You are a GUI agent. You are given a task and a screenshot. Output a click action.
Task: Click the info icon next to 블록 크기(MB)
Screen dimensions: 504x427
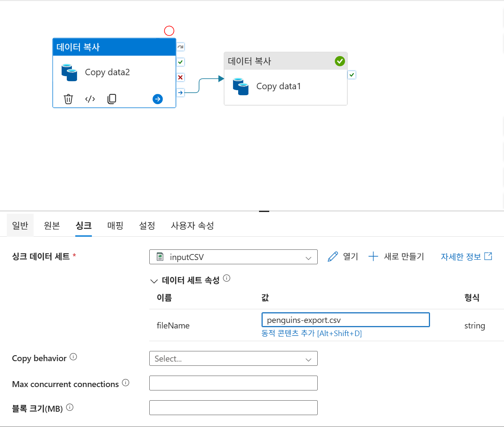[x=70, y=407]
